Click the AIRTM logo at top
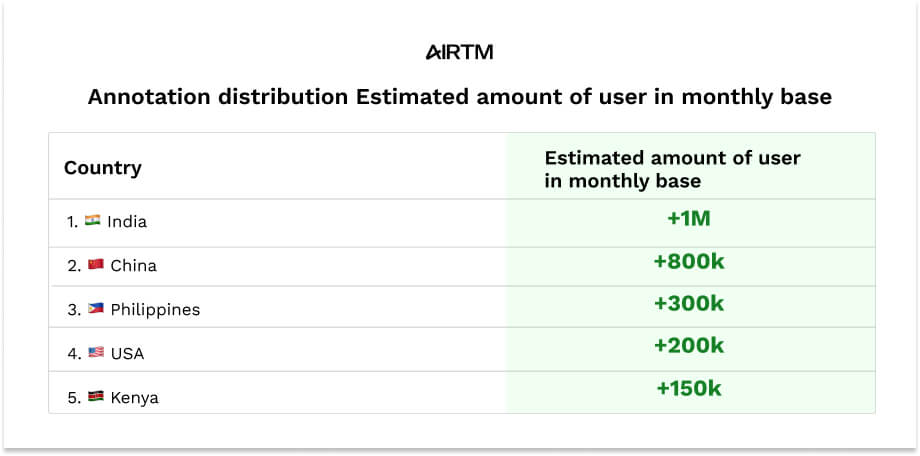This screenshot has height=456, width=920. [x=459, y=52]
